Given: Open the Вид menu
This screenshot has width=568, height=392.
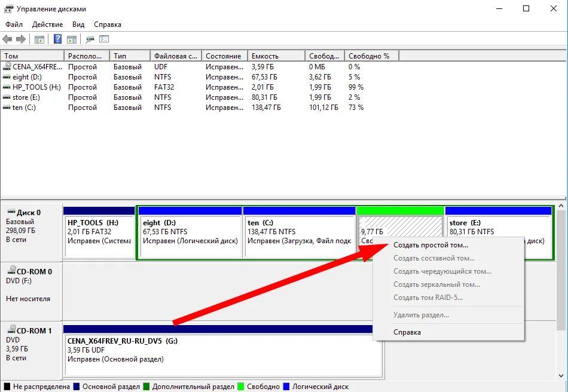Looking at the screenshot, I should [x=78, y=24].
